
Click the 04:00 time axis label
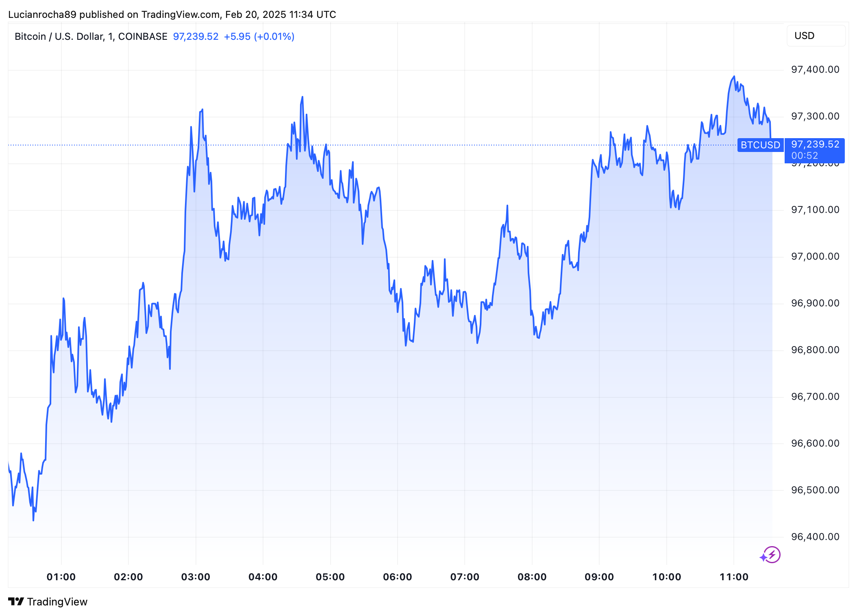(263, 577)
